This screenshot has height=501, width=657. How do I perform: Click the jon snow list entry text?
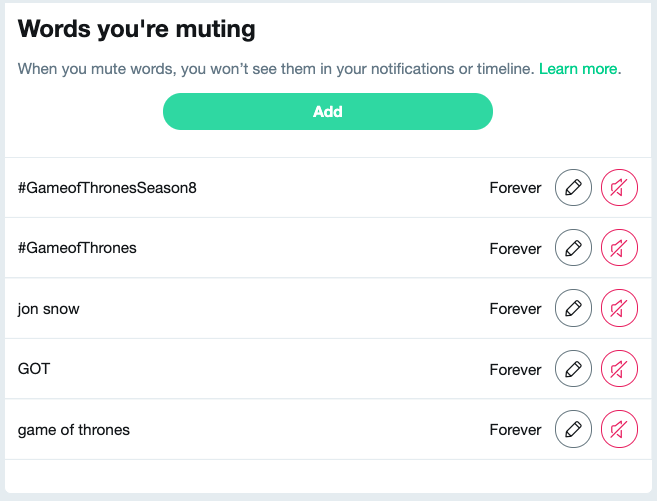click(49, 309)
